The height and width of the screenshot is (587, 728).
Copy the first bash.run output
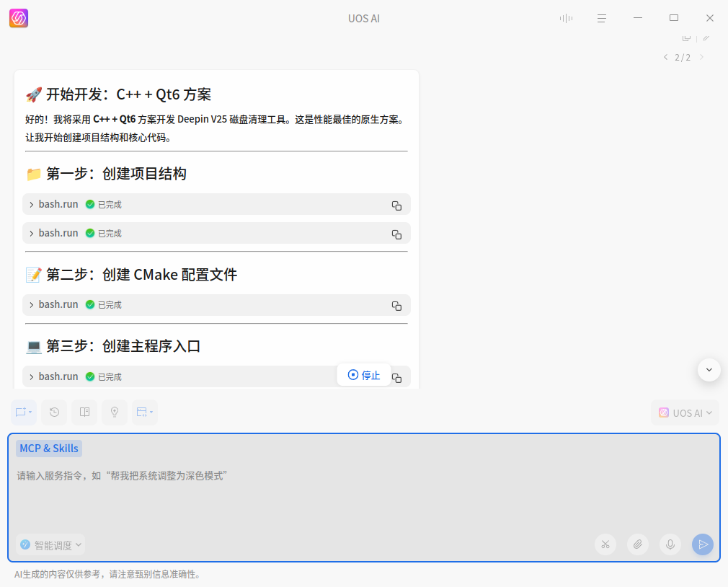coord(396,205)
